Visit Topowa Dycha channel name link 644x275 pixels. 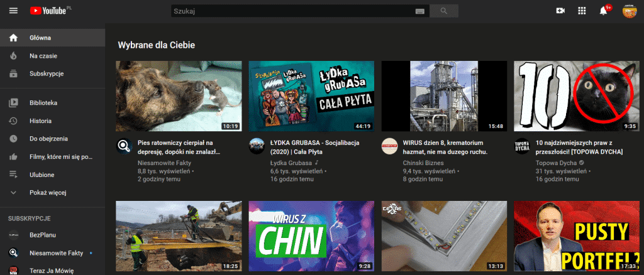(x=556, y=163)
